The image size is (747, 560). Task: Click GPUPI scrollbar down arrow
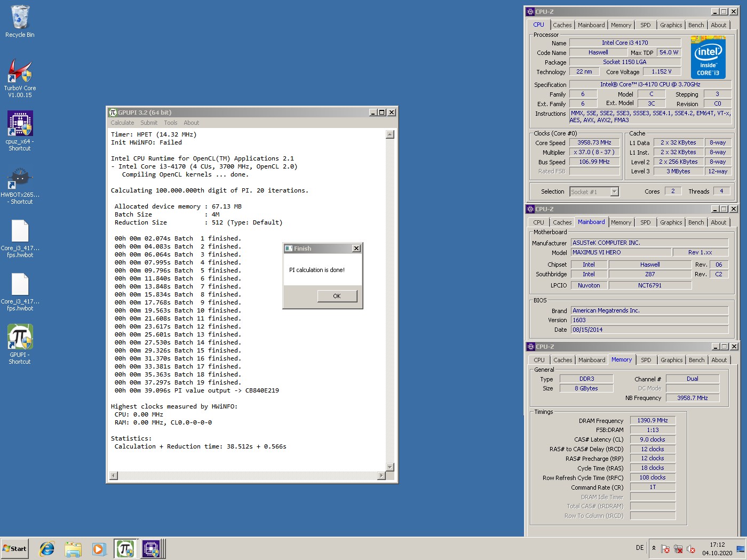click(390, 467)
